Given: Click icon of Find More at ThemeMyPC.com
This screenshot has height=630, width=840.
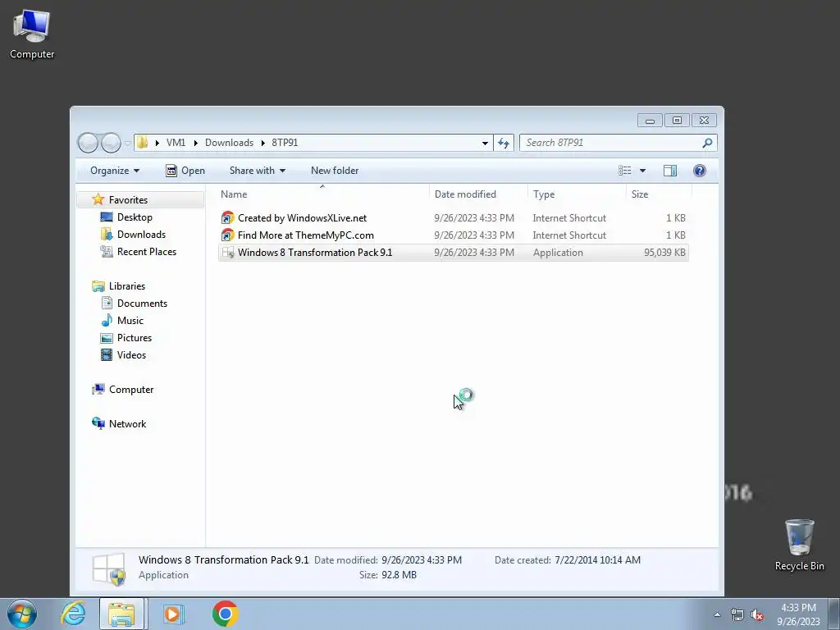Looking at the screenshot, I should pos(228,235).
